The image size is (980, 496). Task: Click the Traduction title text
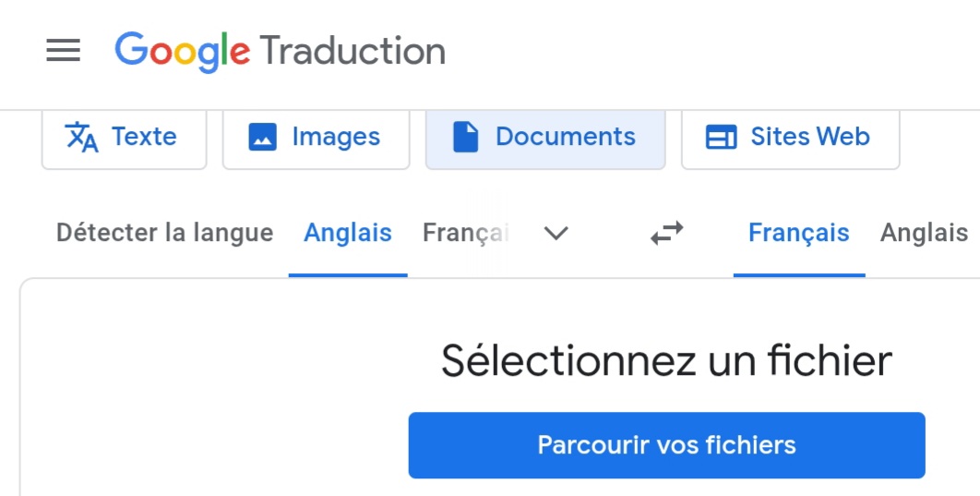[x=353, y=51]
